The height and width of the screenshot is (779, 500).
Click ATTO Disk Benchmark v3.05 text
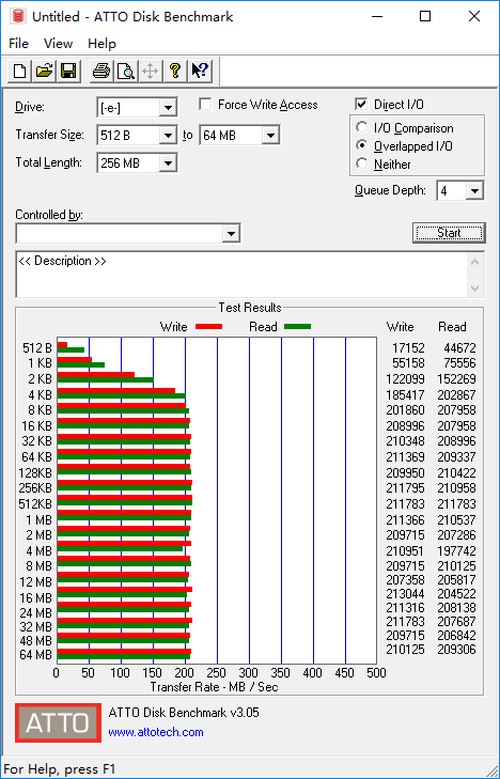point(184,712)
